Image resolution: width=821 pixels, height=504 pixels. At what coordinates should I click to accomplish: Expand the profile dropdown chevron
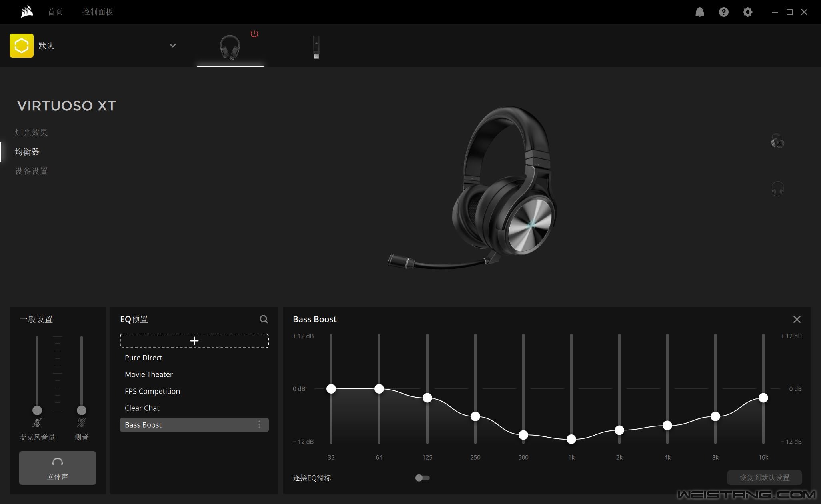[x=173, y=46]
